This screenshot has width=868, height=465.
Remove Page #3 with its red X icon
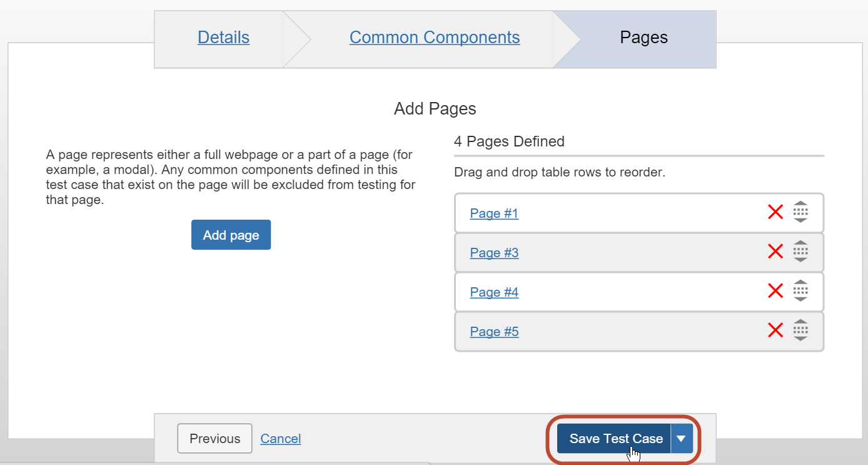[x=775, y=252]
